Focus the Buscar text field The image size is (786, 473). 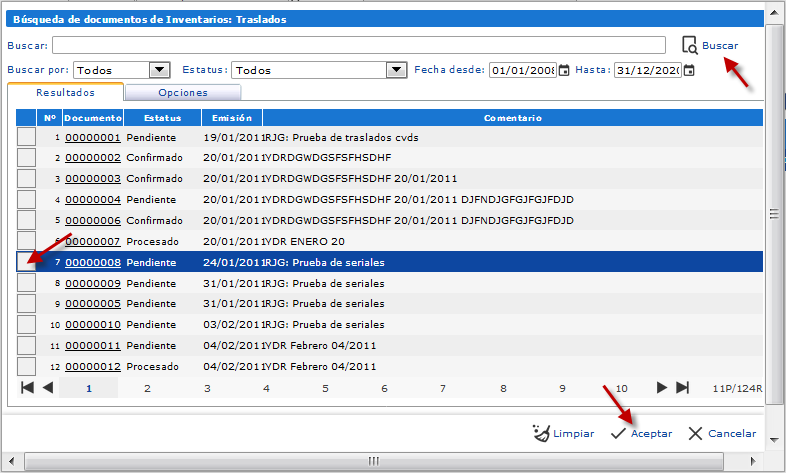click(x=359, y=45)
